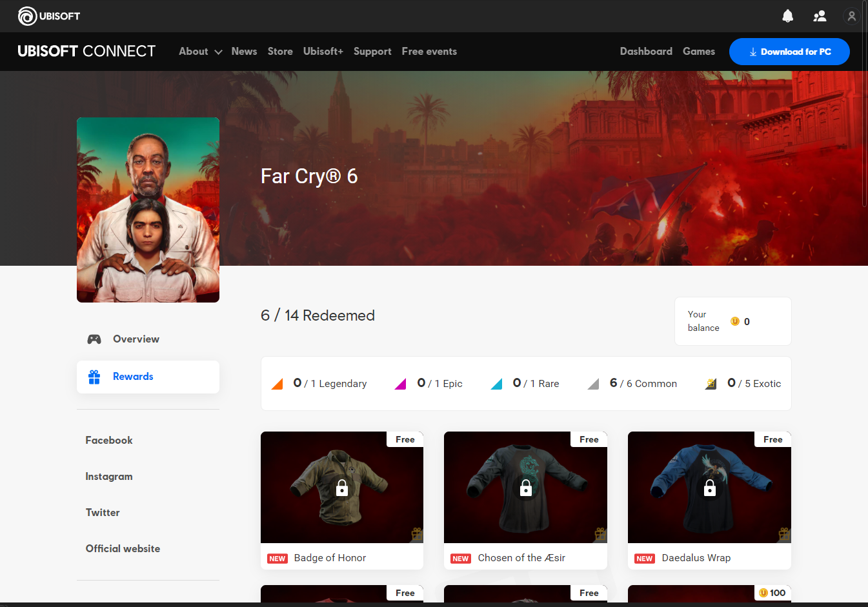
Task: Click the gift icon beside Rewards
Action: (x=94, y=377)
